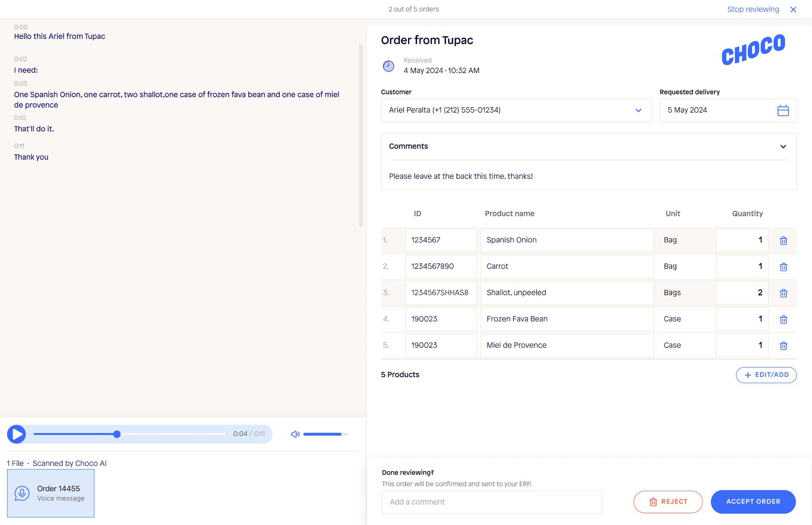Screen dimensions: 812x525
Task: Remove the Carrot line item
Action: pyautogui.click(x=783, y=267)
